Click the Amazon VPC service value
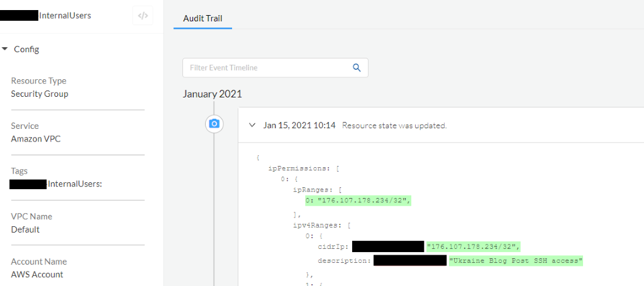The image size is (644, 286). (36, 139)
